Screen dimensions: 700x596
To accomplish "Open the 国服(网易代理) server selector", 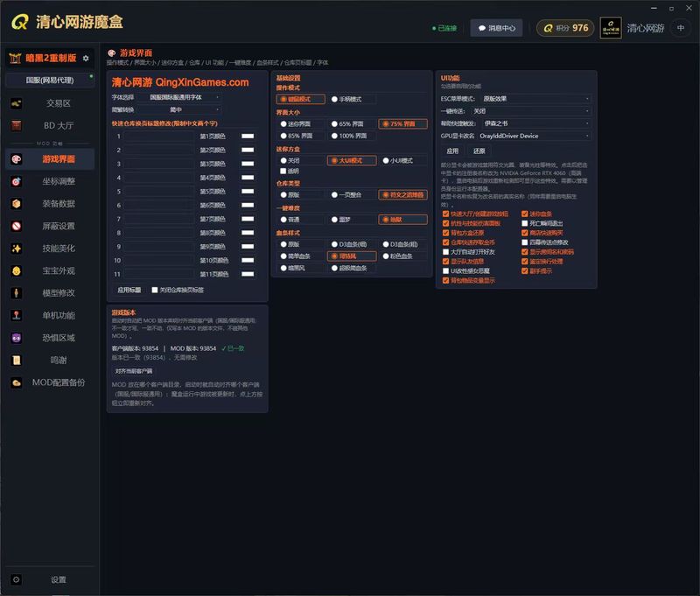I will [x=50, y=81].
